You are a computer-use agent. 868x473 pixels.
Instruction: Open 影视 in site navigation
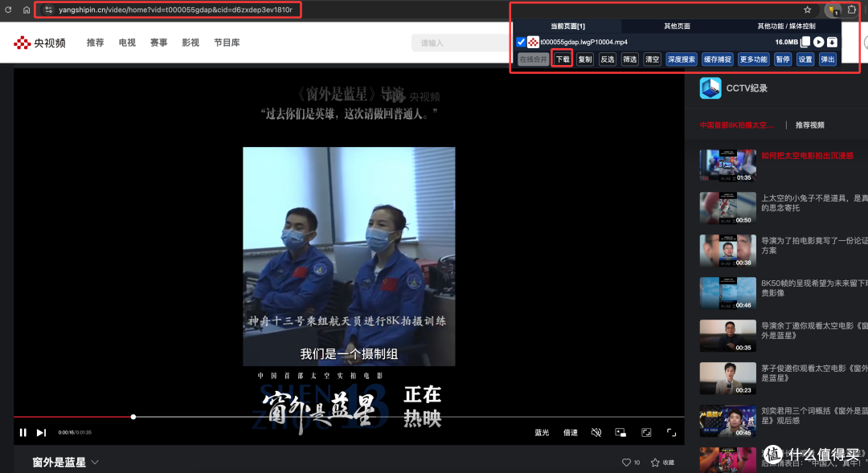(x=190, y=43)
